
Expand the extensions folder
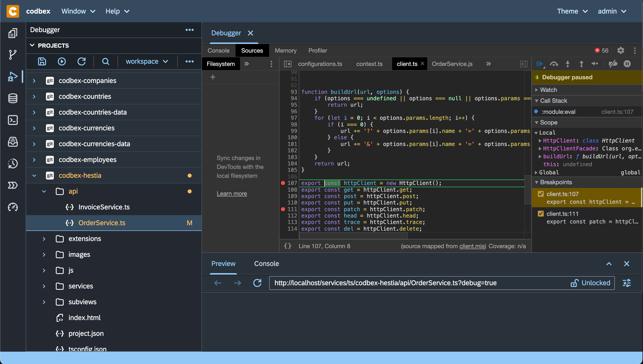coord(44,239)
